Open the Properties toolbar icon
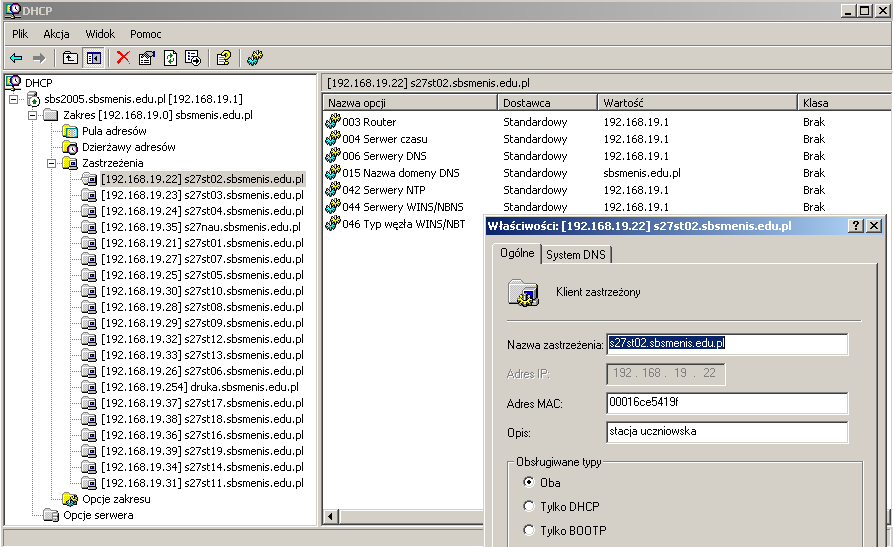The width and height of the screenshot is (893, 547). 146,58
